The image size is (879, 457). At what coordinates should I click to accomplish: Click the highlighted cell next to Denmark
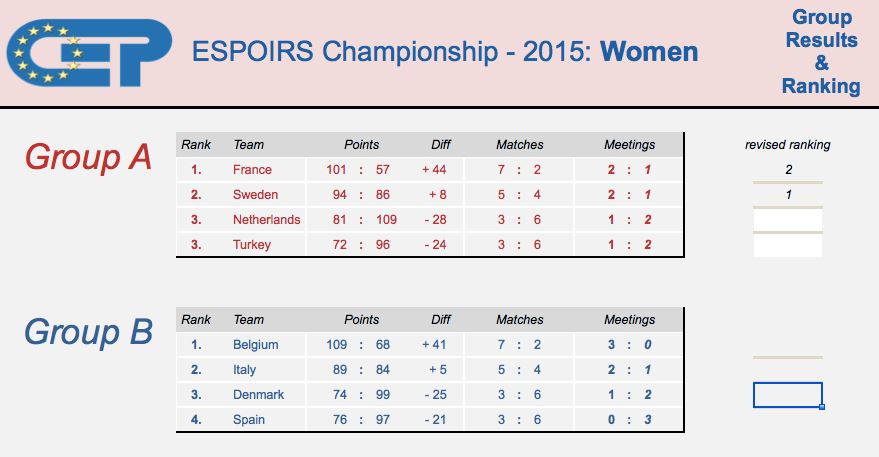788,395
